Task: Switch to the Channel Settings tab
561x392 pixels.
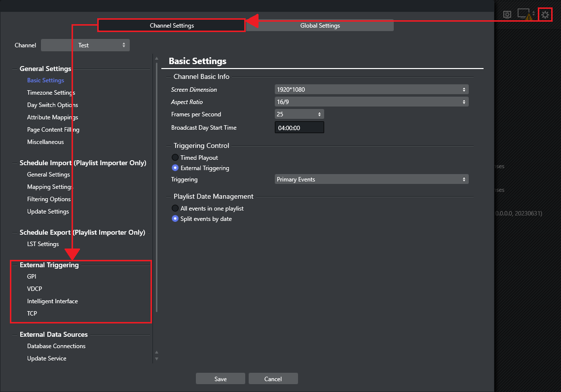Action: click(x=172, y=26)
